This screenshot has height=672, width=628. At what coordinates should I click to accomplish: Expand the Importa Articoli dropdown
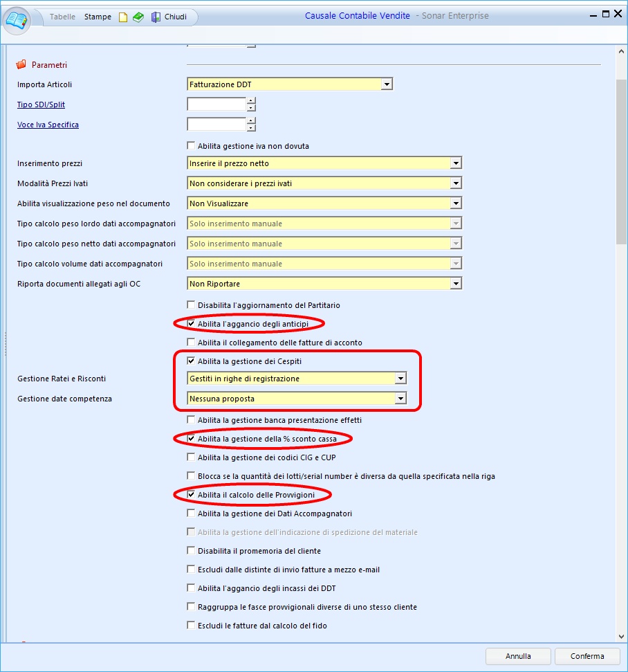(x=387, y=84)
